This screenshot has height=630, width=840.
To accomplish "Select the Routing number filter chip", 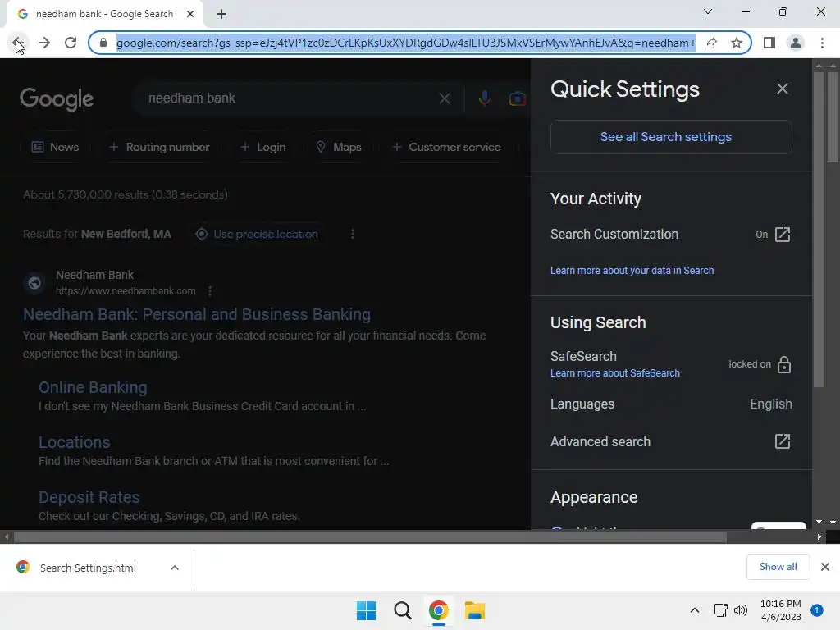I will pyautogui.click(x=159, y=147).
